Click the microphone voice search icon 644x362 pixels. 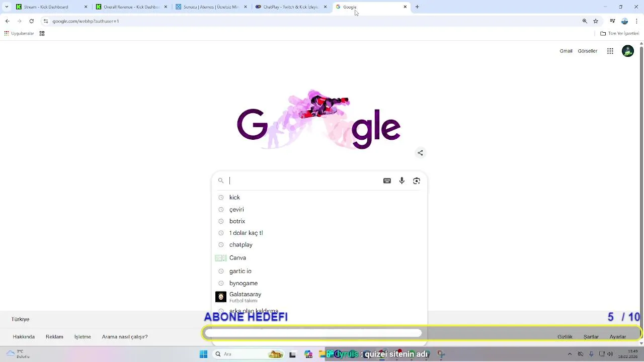point(401,181)
